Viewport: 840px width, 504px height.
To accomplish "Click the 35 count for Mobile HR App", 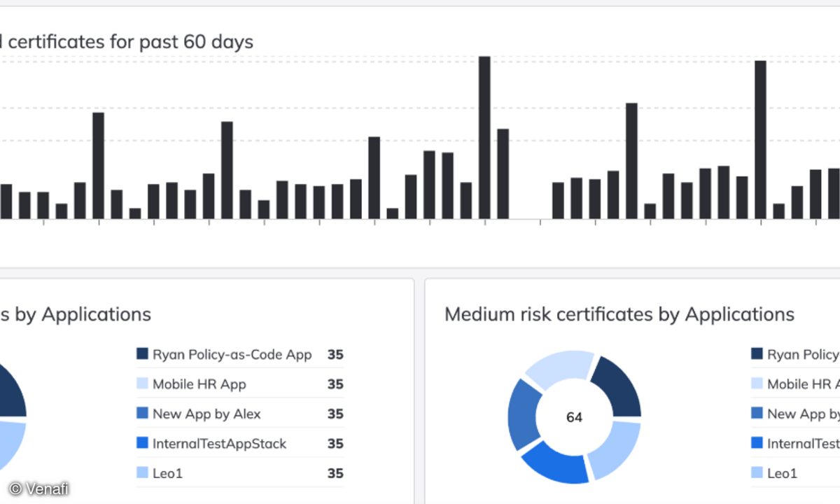I will pos(335,384).
